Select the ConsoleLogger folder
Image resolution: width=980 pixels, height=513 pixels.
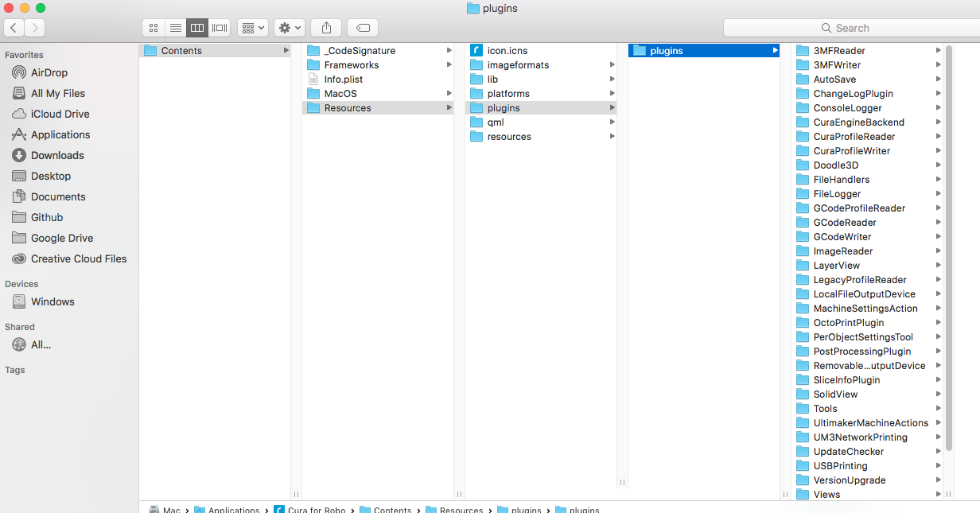868,107
